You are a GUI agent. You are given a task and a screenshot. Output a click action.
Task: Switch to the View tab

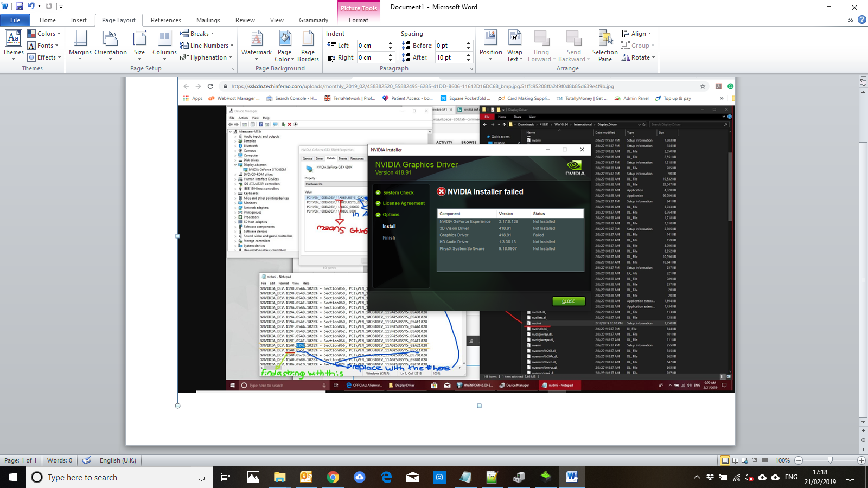pos(277,20)
